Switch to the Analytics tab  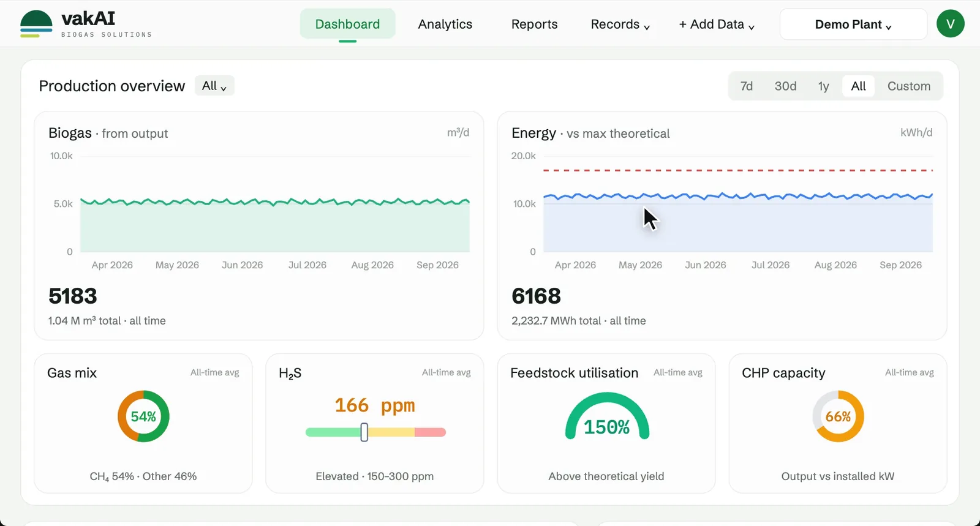445,24
